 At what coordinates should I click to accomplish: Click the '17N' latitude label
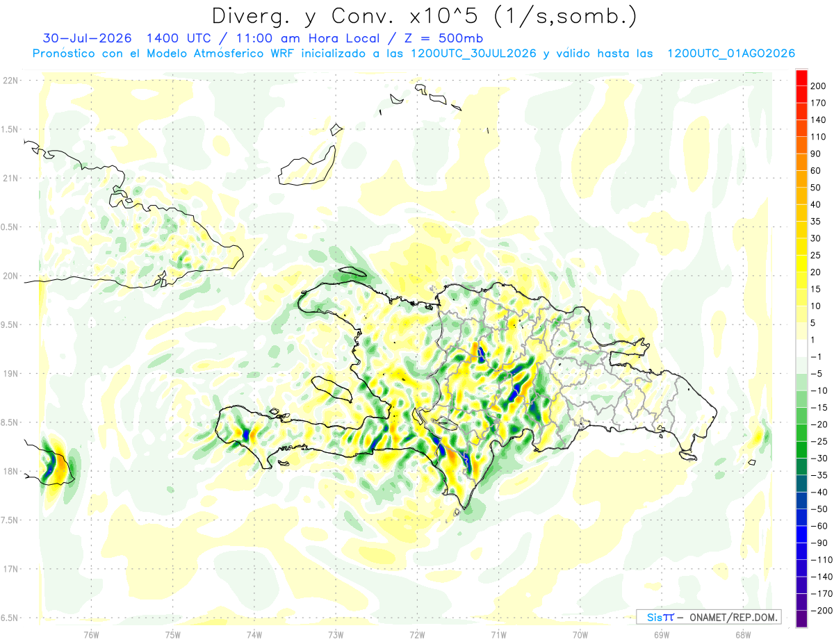click(10, 569)
